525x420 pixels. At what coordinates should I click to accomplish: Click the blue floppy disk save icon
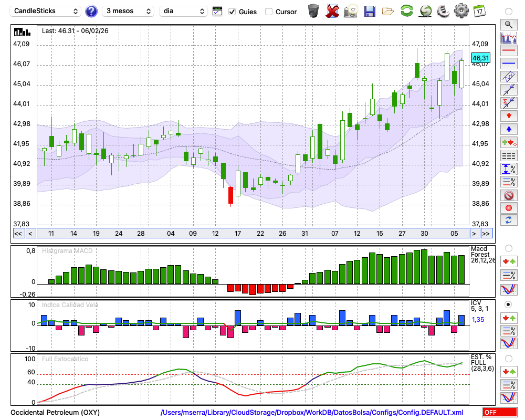tap(370, 11)
